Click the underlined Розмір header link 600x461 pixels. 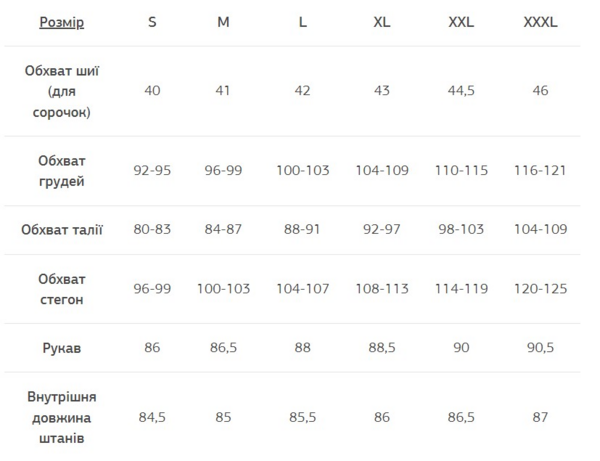click(62, 22)
